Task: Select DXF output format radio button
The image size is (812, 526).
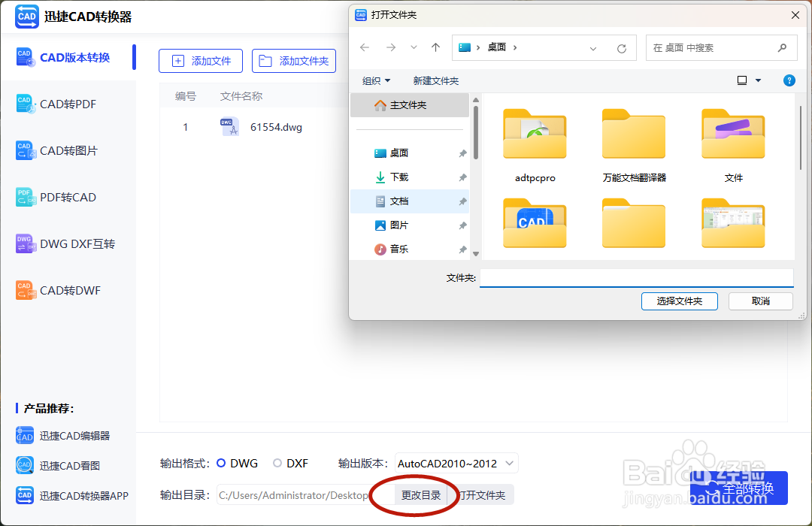Action: coord(277,464)
